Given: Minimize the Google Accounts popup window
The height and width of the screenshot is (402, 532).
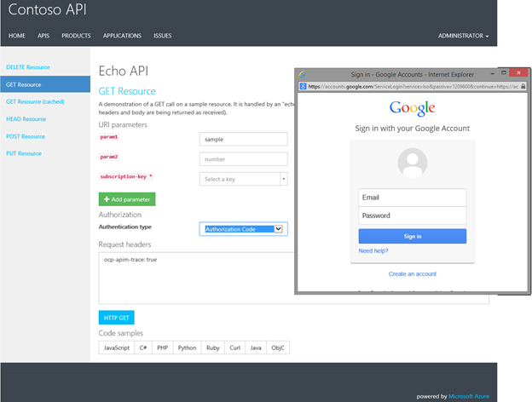Looking at the screenshot, I should tap(492, 73).
